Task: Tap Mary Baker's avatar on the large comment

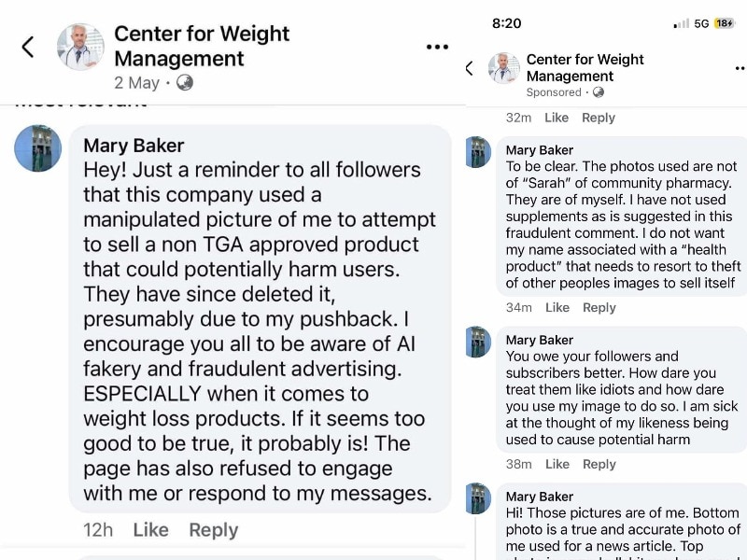Action: coord(38,148)
